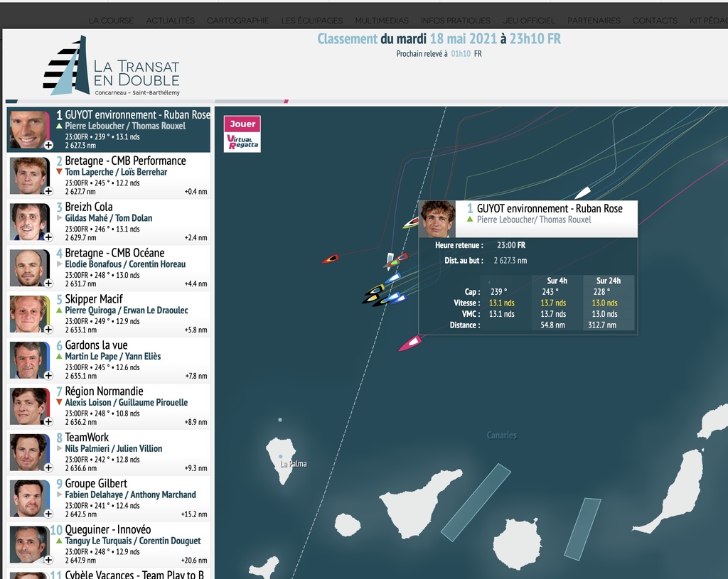Select Breizh Cola ranking title
The width and height of the screenshot is (728, 579).
point(89,207)
